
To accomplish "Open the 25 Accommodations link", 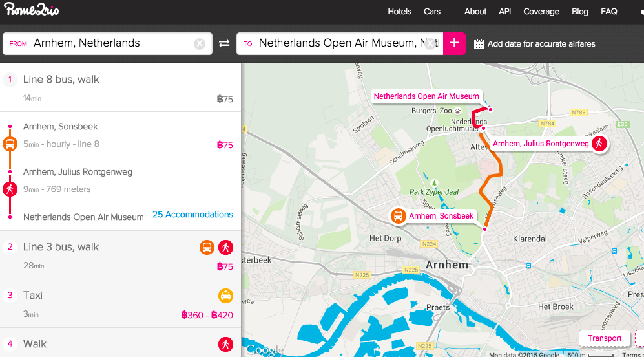I will click(192, 215).
